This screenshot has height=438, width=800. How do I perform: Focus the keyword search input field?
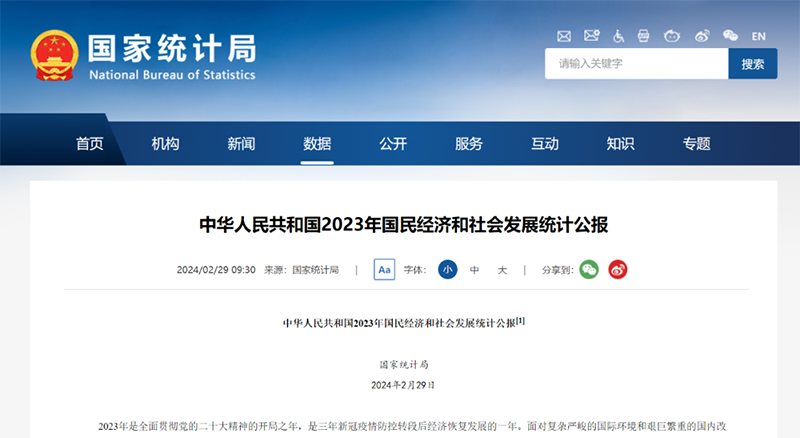pos(636,64)
